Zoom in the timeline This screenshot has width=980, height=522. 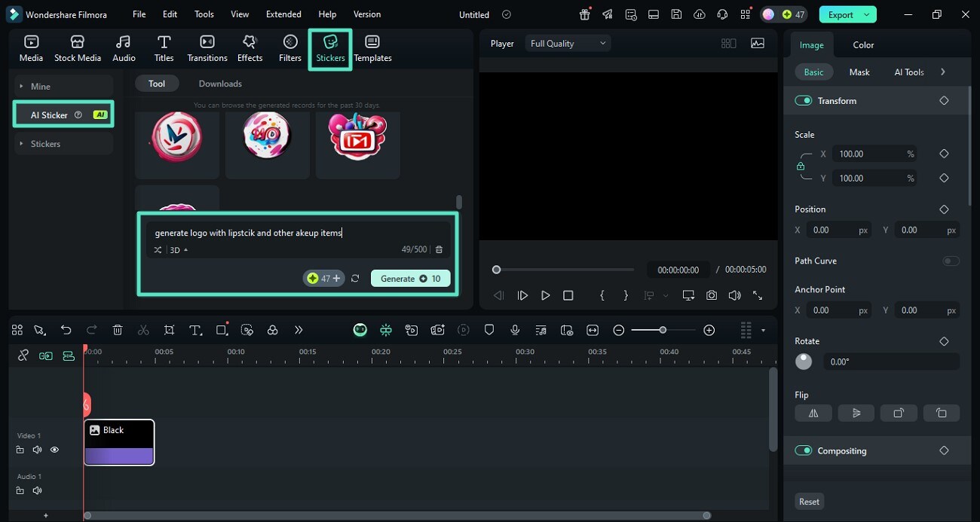click(709, 330)
